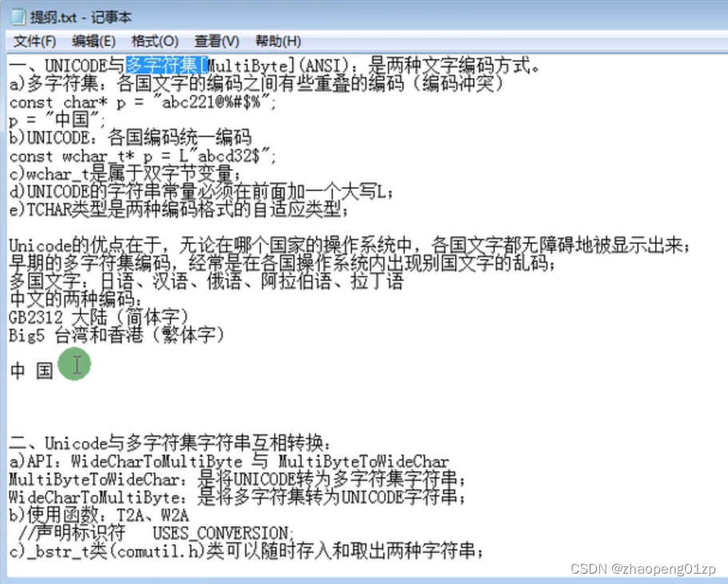Screen dimensions: 728x584
Task: Open the 查看(V) menu
Action: (217, 42)
